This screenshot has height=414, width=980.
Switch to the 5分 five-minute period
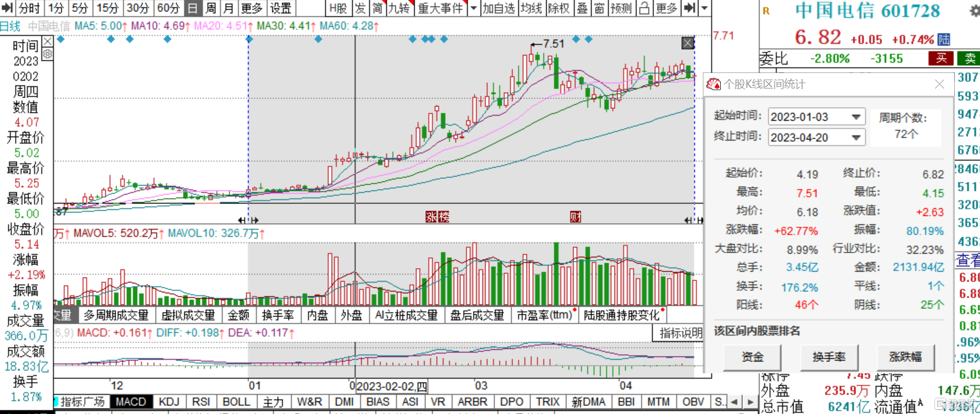(x=80, y=8)
